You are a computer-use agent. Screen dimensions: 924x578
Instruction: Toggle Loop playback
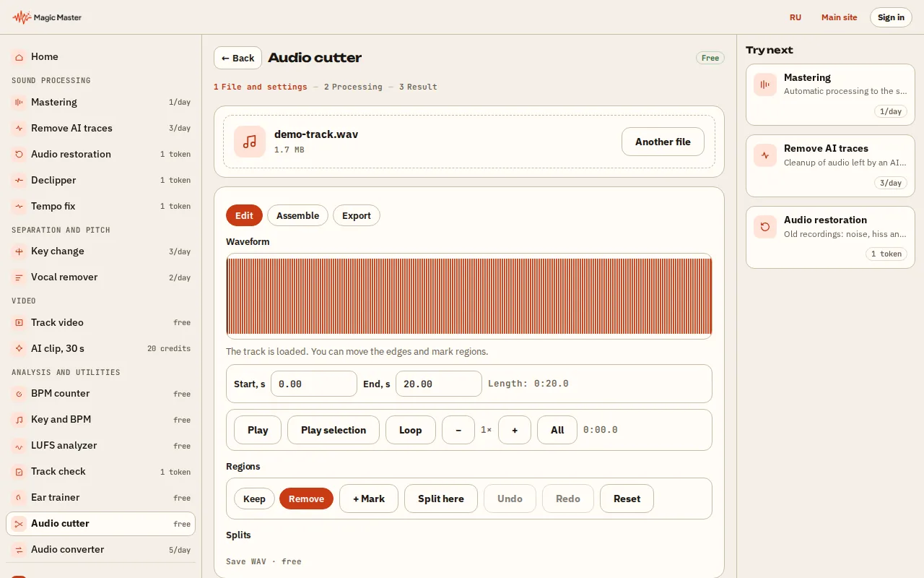click(410, 430)
